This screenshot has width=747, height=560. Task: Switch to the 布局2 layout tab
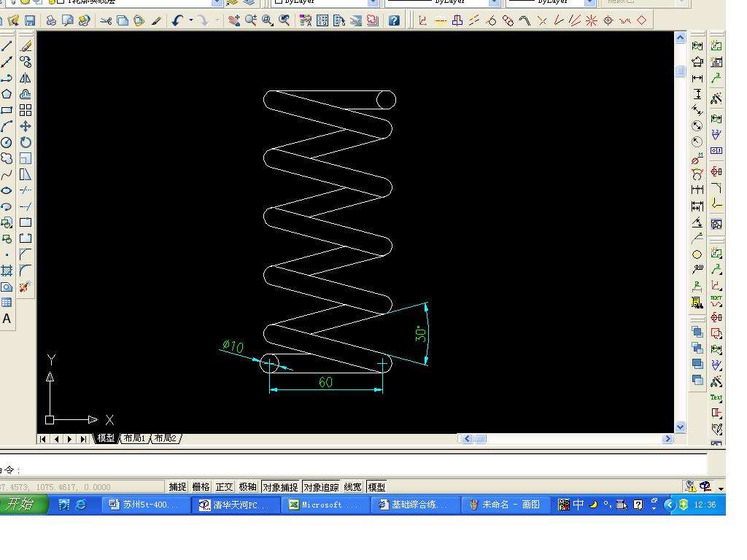[165, 438]
